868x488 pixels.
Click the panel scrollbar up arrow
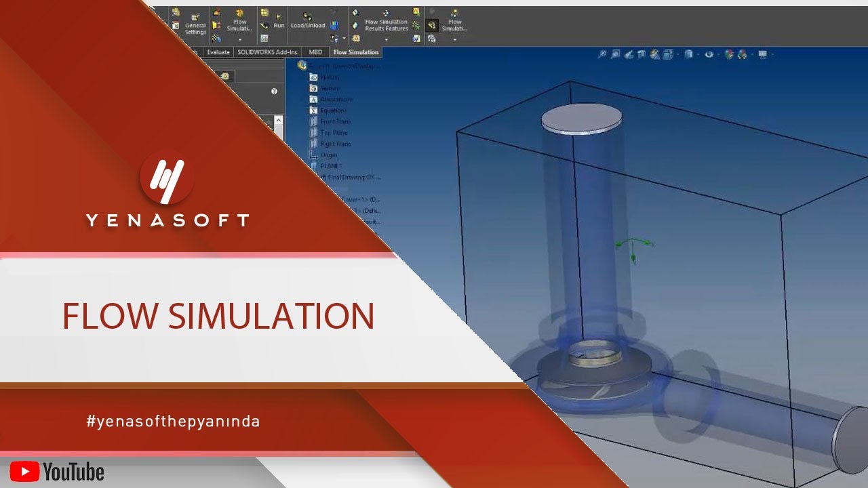277,120
